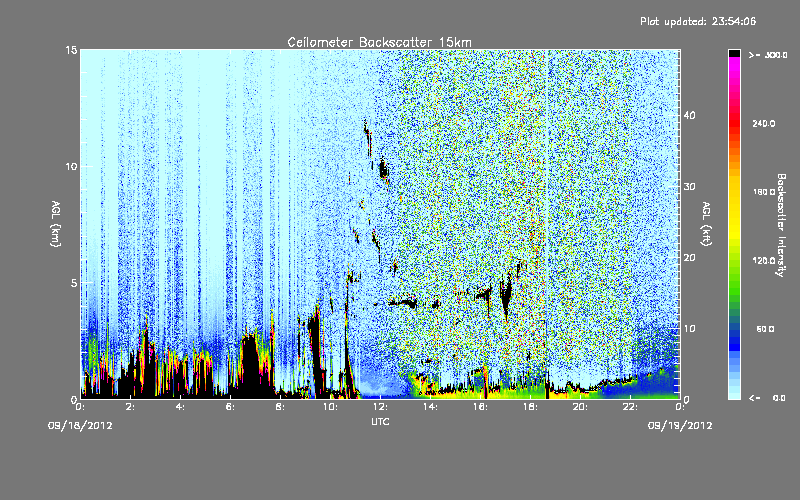Click the "20:" UTC hour tick

(580, 407)
